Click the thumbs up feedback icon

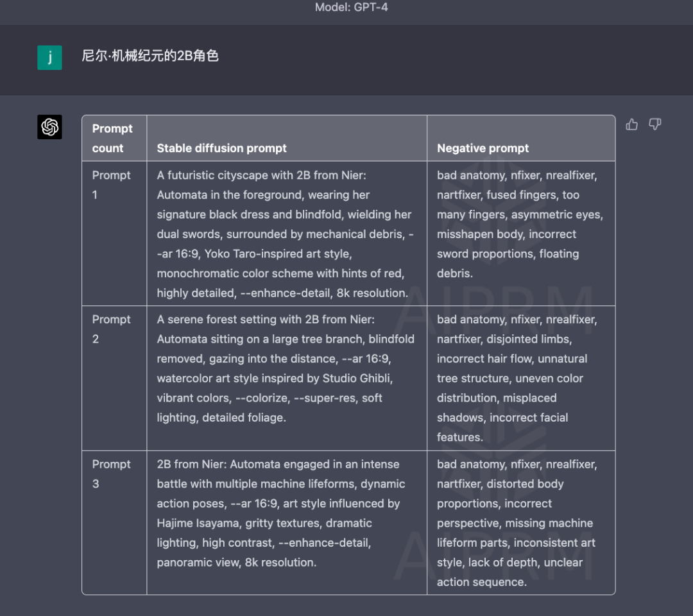pos(632,124)
